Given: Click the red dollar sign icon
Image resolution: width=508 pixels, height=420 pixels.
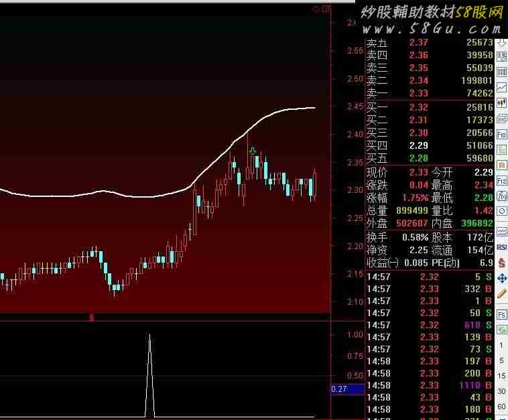Looking at the screenshot, I should (502, 263).
